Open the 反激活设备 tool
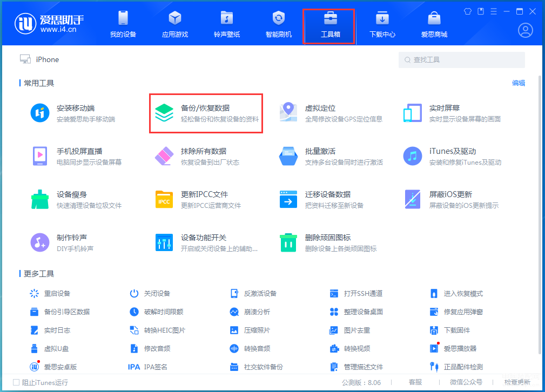The height and width of the screenshot is (392, 545). pos(253,294)
